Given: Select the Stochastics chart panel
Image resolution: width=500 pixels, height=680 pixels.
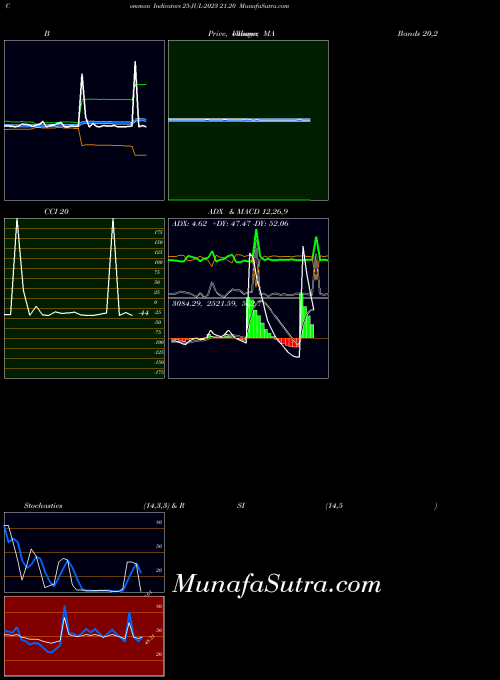Looking at the screenshot, I should point(85,552).
